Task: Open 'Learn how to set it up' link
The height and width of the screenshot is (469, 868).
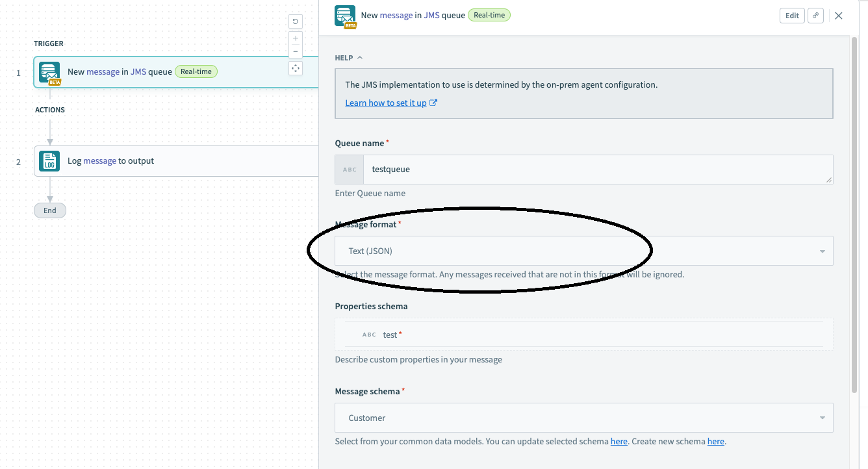Action: 386,103
